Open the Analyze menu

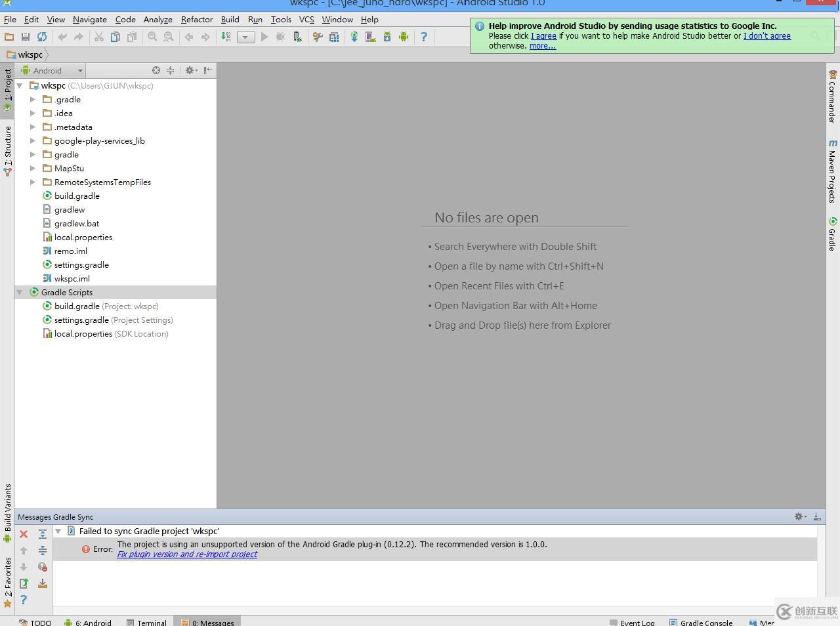tap(157, 19)
